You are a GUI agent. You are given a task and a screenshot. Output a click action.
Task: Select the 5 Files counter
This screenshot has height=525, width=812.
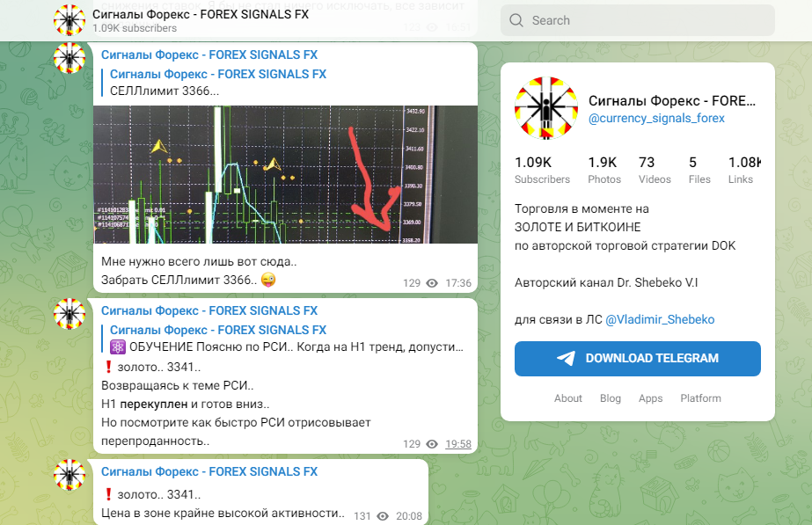click(699, 171)
